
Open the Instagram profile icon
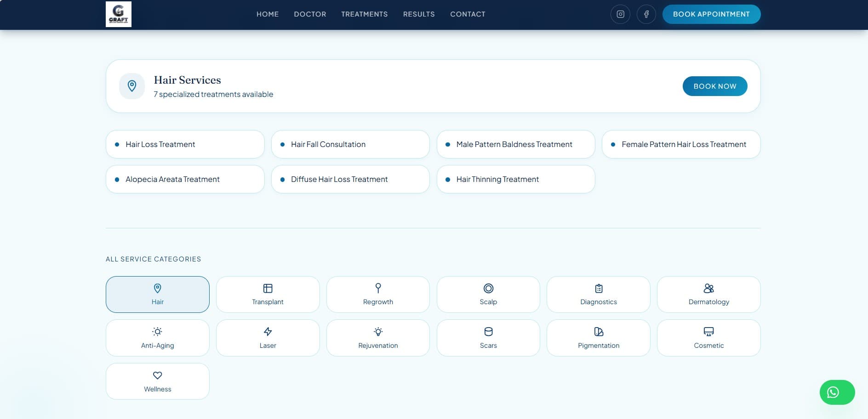(x=620, y=14)
